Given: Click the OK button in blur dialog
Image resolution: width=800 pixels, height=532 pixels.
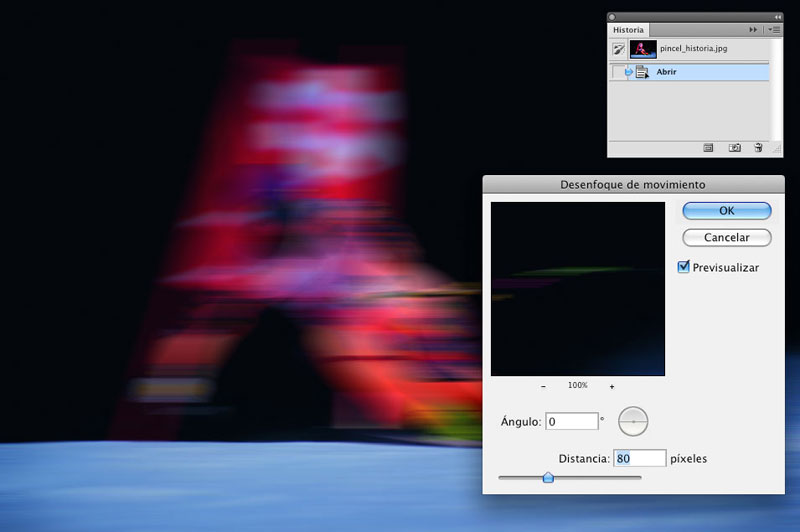Looking at the screenshot, I should (727, 211).
